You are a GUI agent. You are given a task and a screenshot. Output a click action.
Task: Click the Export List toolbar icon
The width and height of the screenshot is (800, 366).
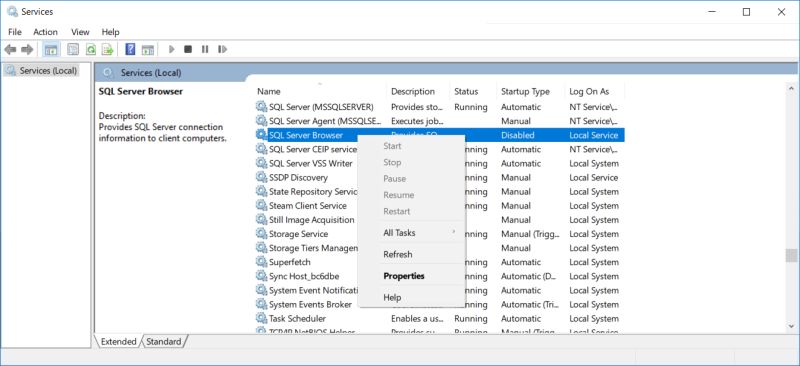click(x=108, y=50)
